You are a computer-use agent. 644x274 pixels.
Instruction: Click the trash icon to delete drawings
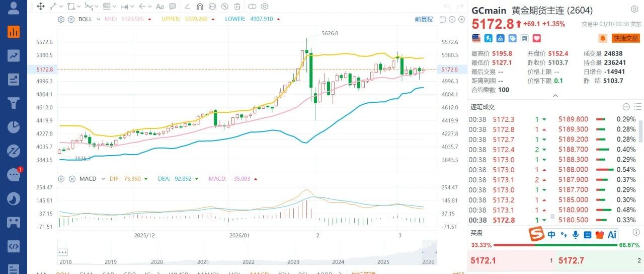coord(237,7)
